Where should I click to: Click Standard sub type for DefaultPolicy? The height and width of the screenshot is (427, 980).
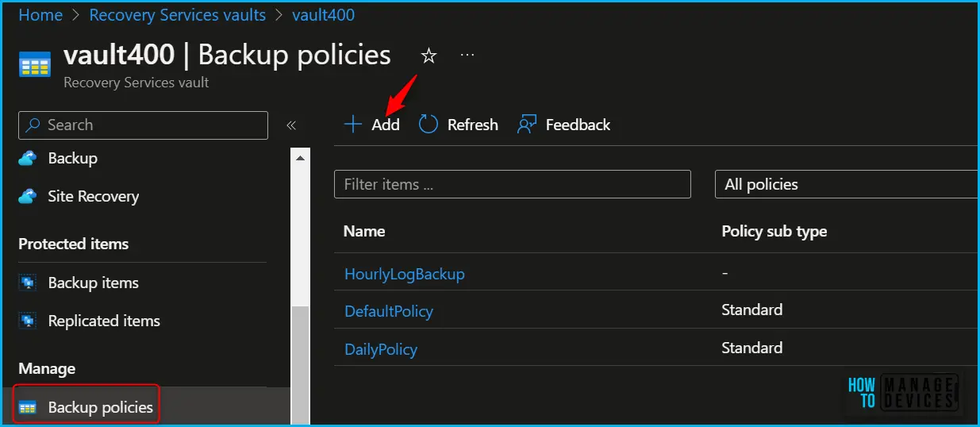752,310
